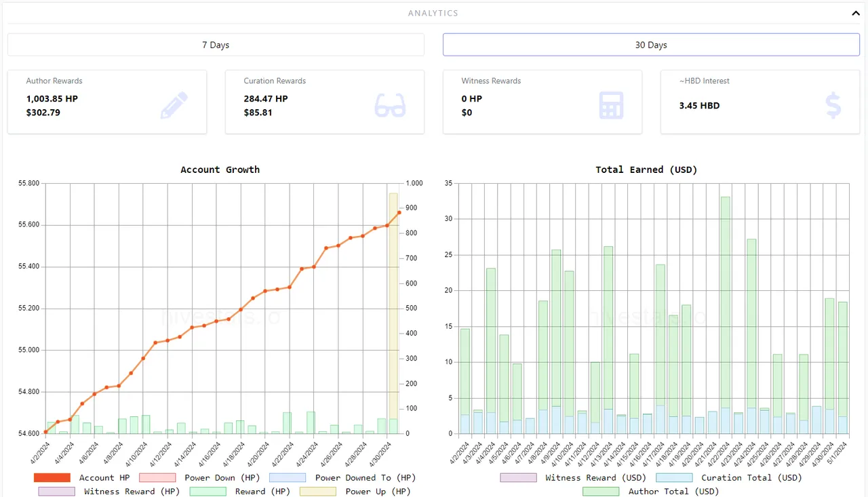868x497 pixels.
Task: Click the $302.79 author rewards amount
Action: click(x=43, y=113)
